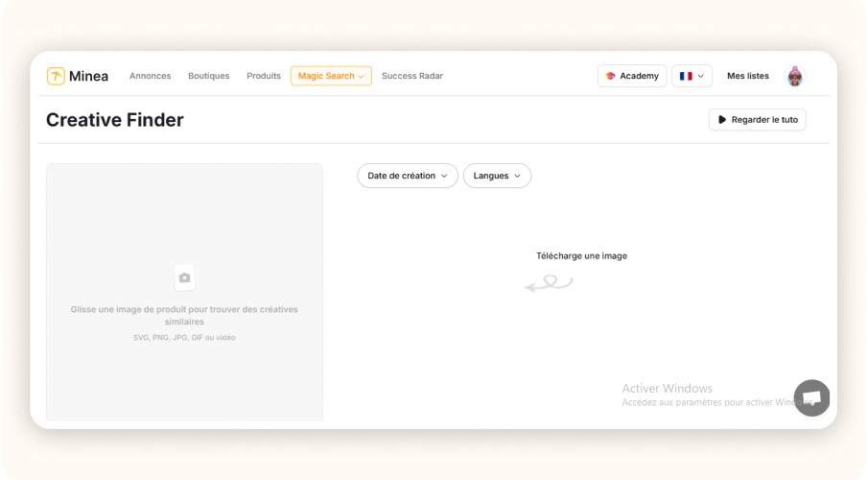Click the camera upload icon
Image resolution: width=868 pixels, height=480 pixels.
coord(184,277)
